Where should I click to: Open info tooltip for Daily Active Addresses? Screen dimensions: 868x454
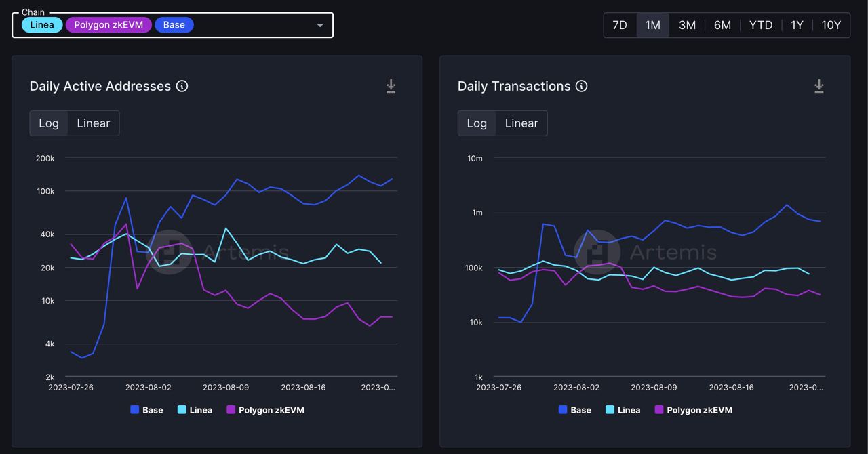182,86
